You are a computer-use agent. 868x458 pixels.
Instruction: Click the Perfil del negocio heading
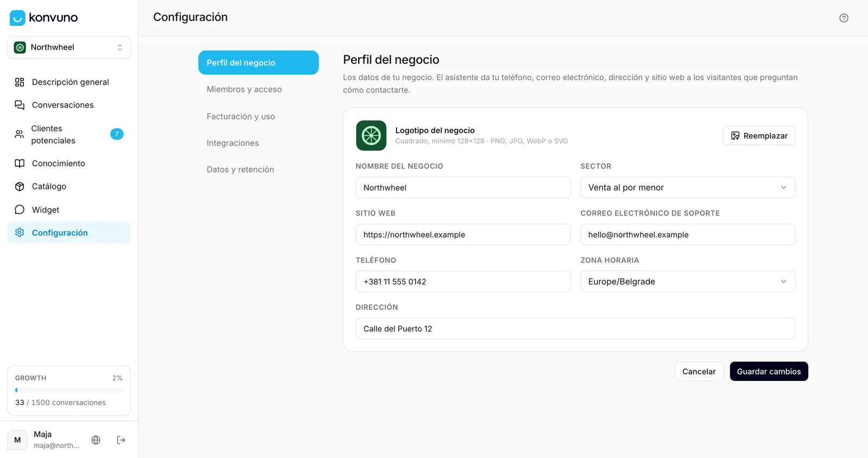point(391,60)
